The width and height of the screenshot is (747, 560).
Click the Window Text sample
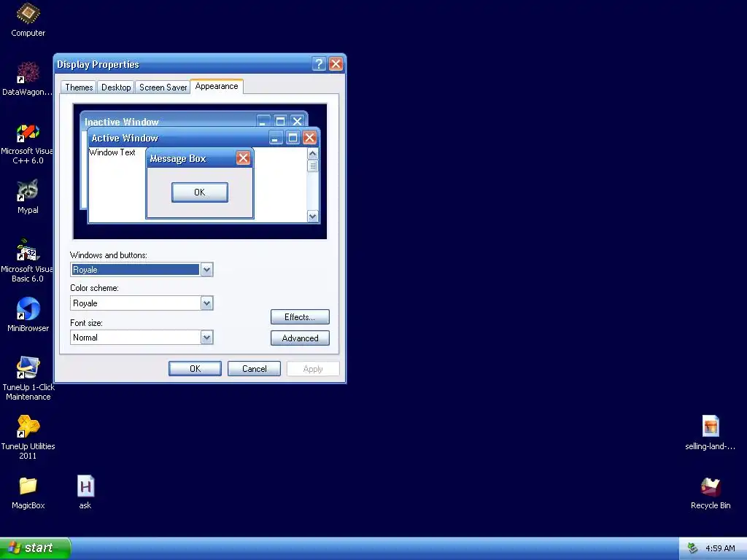click(112, 152)
